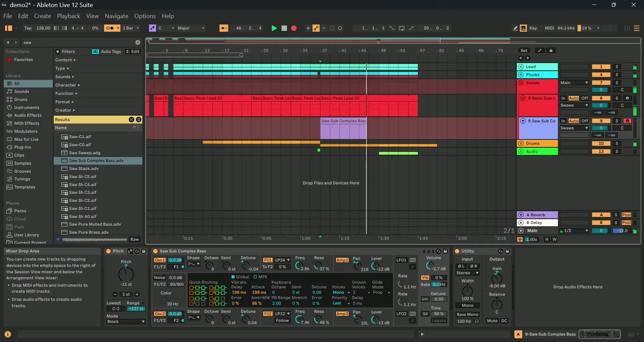This screenshot has width=644, height=342.
Task: Open the Navigate menu
Action: pos(116,16)
